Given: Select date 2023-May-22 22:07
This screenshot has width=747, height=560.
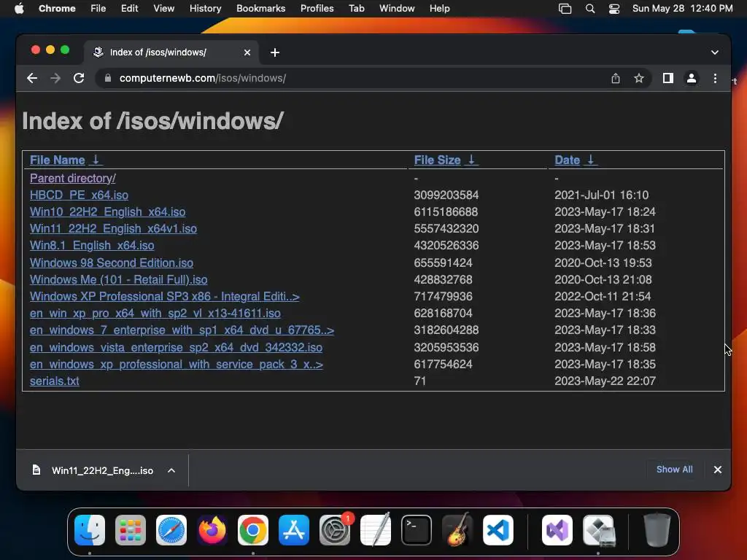Looking at the screenshot, I should tap(605, 381).
